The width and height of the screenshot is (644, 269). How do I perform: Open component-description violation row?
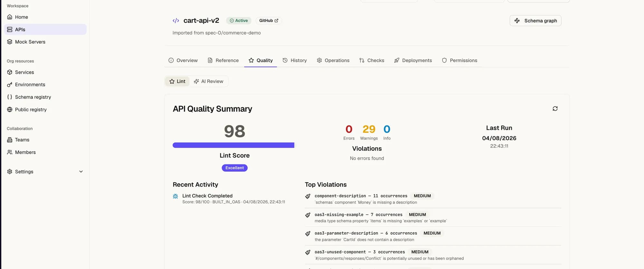433,199
